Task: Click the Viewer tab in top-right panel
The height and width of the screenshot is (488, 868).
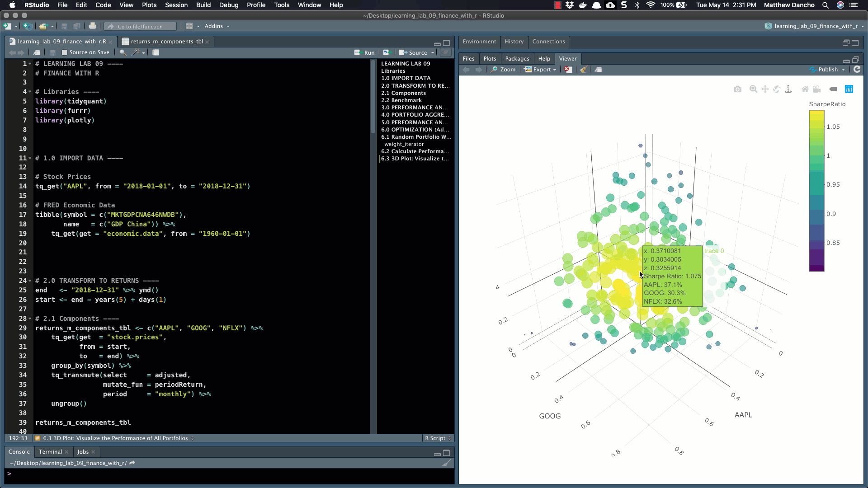Action: pos(567,58)
